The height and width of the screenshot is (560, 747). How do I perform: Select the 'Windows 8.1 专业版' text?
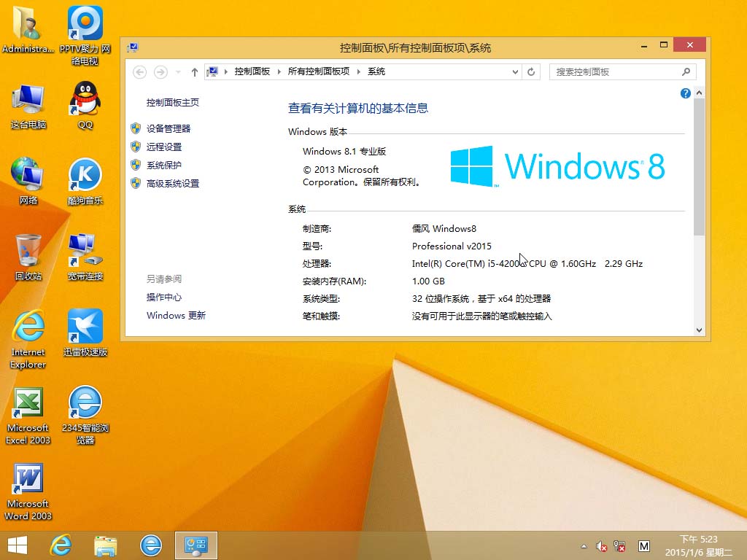coord(344,152)
